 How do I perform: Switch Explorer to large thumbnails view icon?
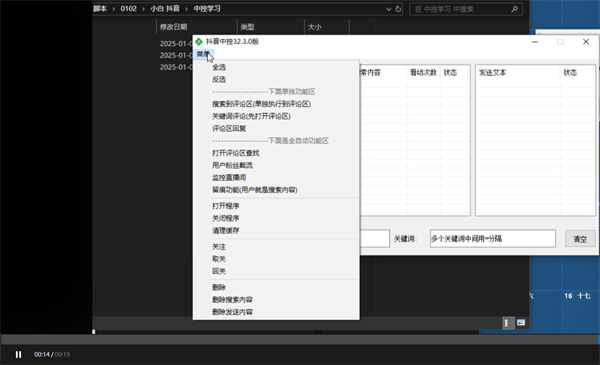(521, 323)
